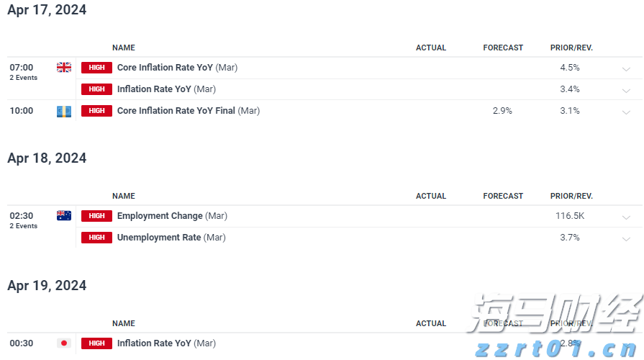Click HIGH badge beside Employment Change
The width and height of the screenshot is (644, 360).
coord(96,216)
